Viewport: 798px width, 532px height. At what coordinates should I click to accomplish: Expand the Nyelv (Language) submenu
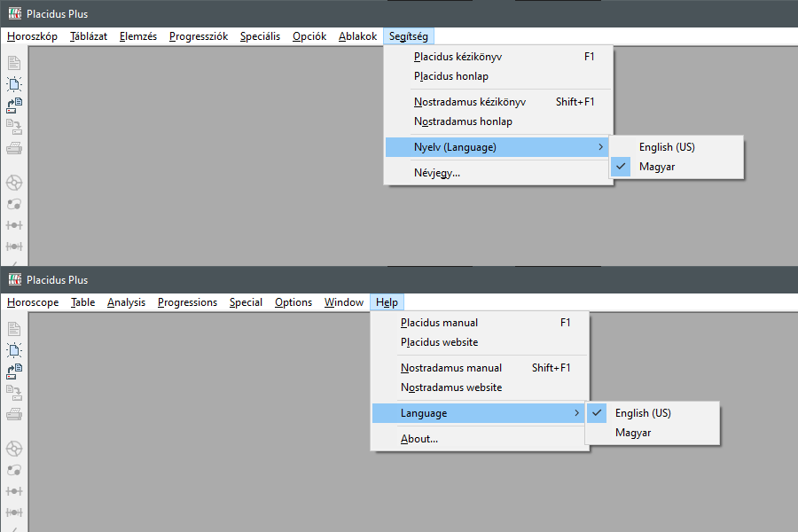(x=498, y=147)
